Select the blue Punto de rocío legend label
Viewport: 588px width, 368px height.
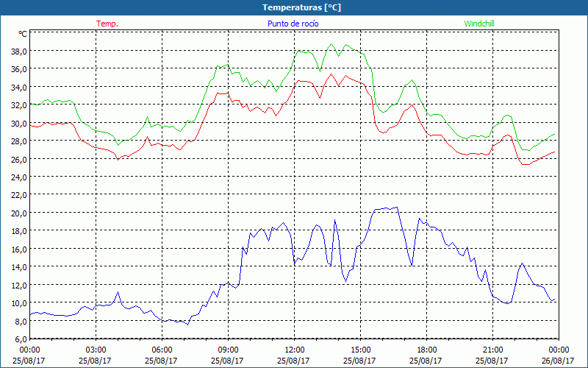click(x=293, y=24)
